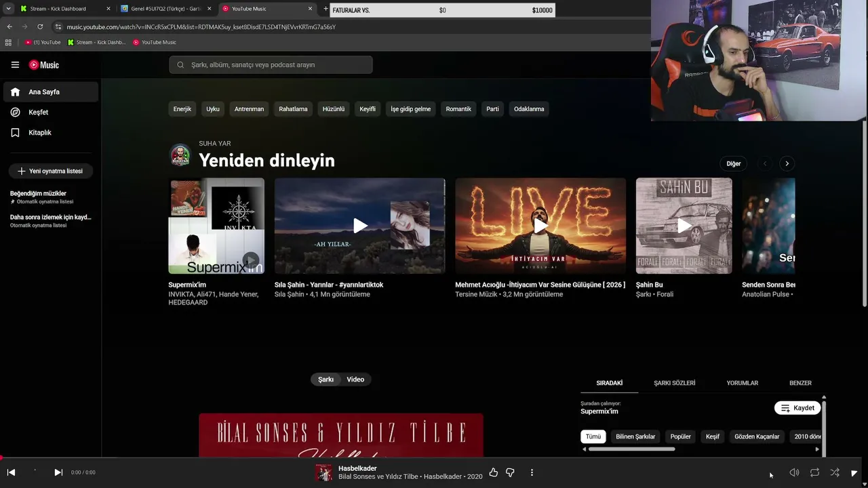The image size is (868, 488).
Task: Toggle the volume speaker icon
Action: coord(794,472)
